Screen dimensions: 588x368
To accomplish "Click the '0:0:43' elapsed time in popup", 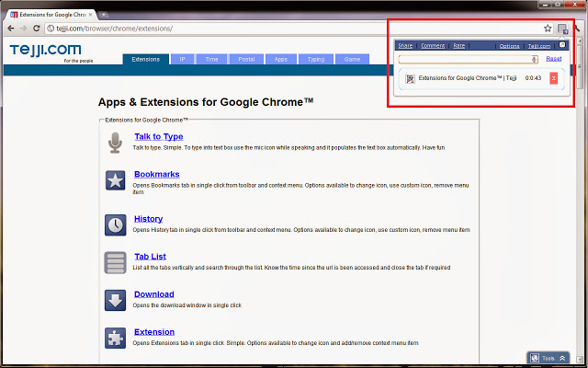I will coord(533,78).
